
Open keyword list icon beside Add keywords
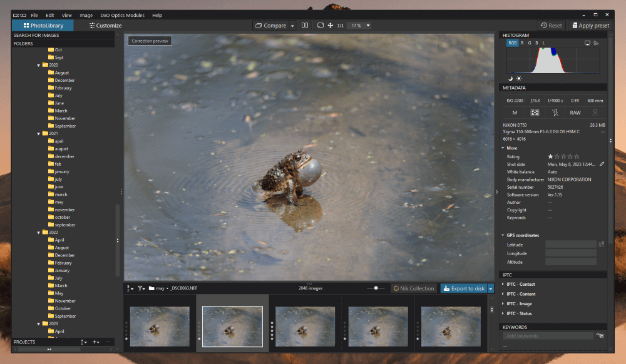point(600,335)
